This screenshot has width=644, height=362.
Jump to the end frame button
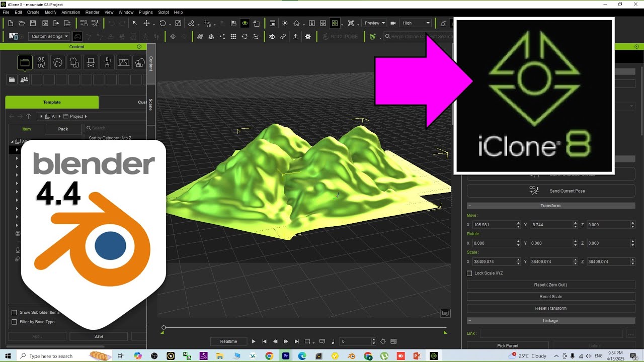297,341
